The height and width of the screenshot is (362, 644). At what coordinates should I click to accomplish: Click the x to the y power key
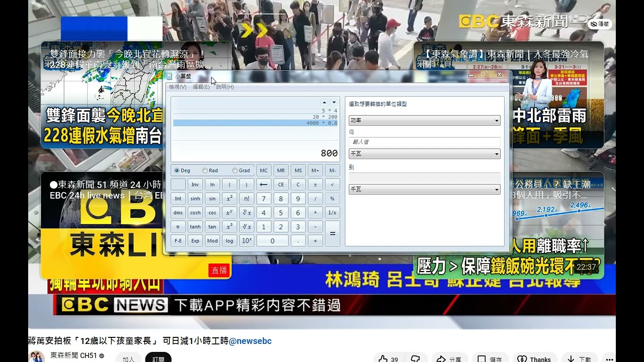coord(229,213)
